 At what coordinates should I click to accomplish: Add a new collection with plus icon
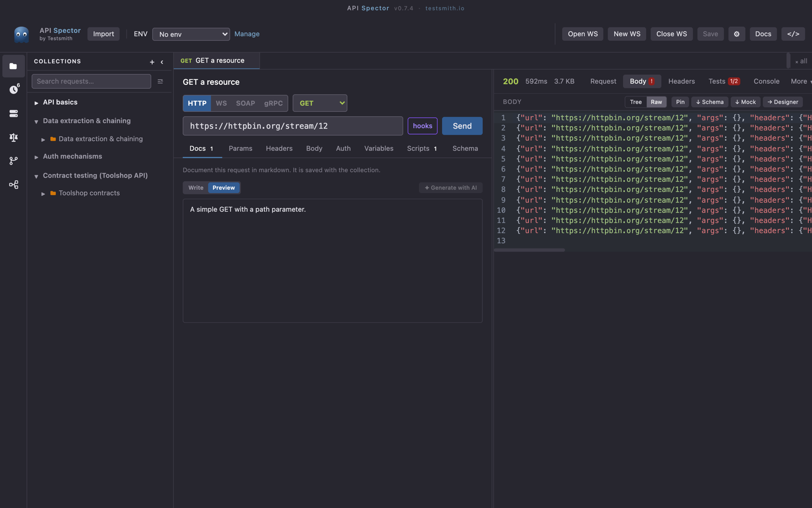(x=152, y=62)
